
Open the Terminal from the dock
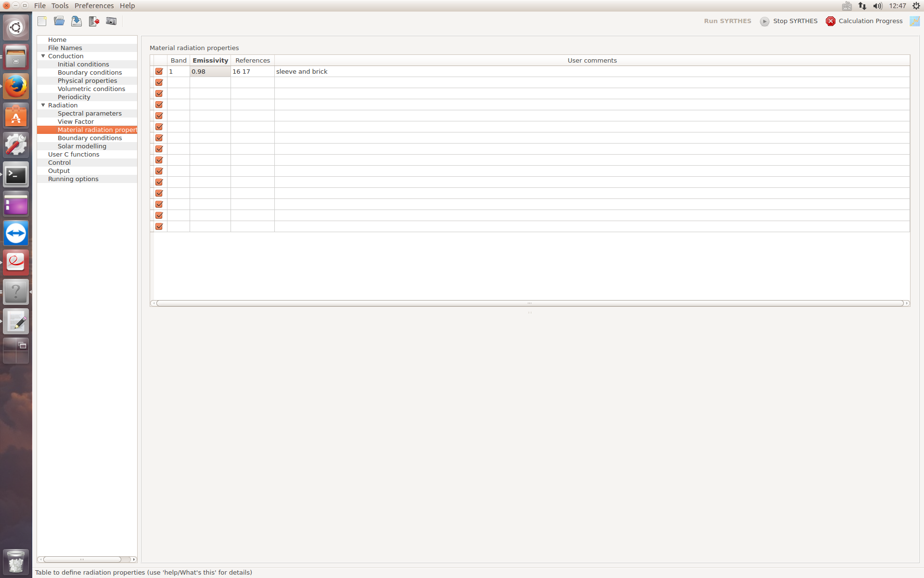16,175
